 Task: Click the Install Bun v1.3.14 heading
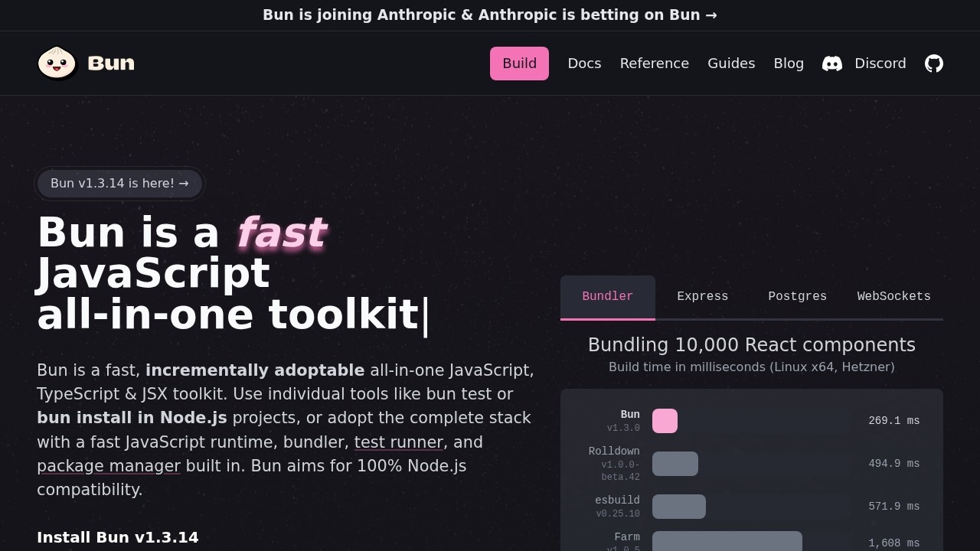pos(118,537)
